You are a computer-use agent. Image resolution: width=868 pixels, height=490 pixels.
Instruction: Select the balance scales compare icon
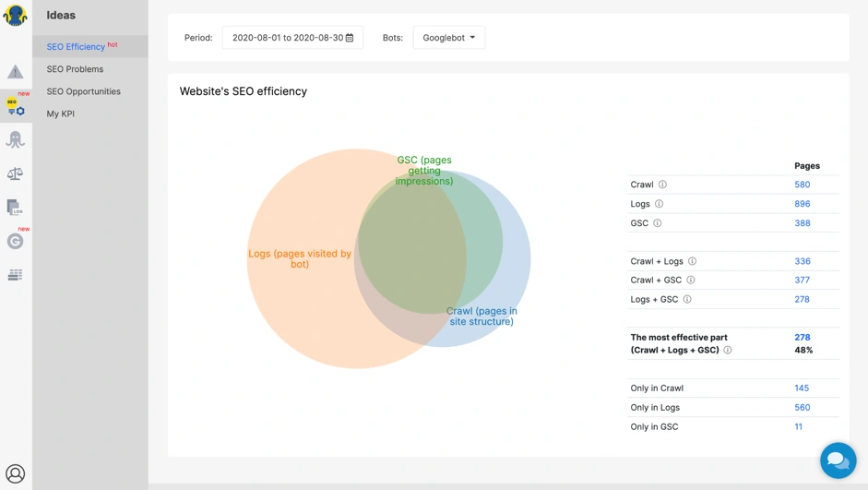[16, 173]
